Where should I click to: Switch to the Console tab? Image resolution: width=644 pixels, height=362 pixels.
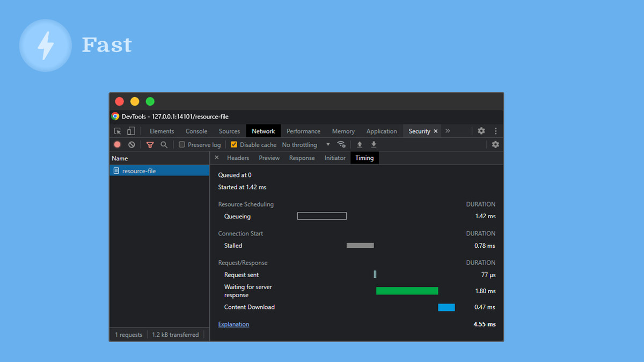pos(196,131)
